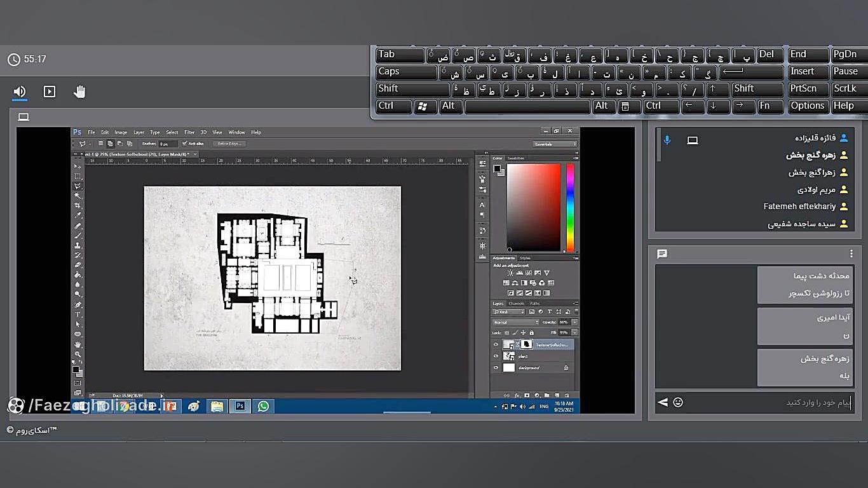Open the emoji picker in chat
The width and height of the screenshot is (868, 488).
tap(678, 402)
